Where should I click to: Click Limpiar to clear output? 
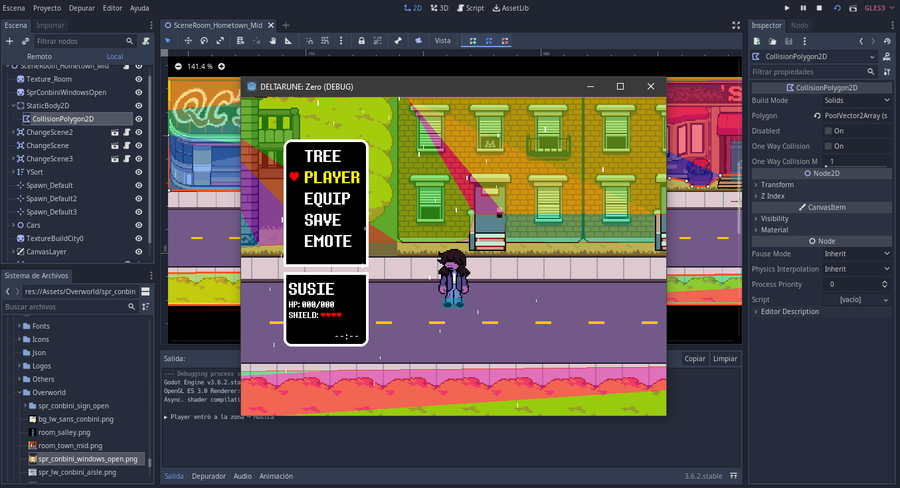point(725,358)
